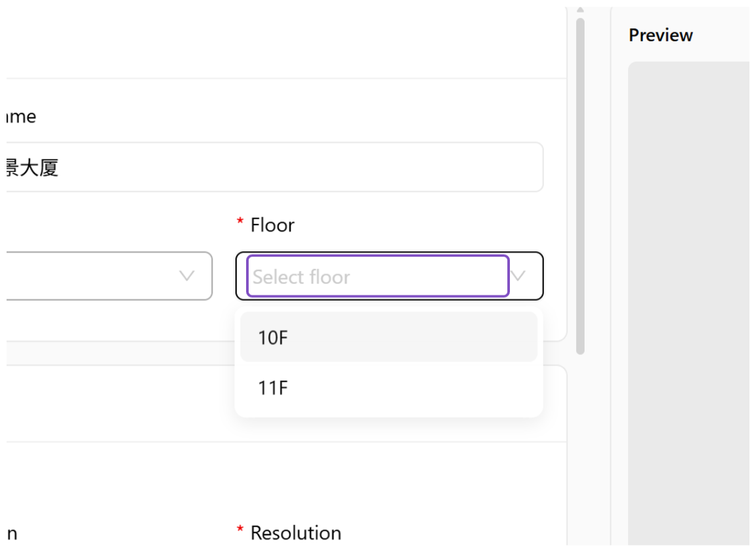Screen dimensions: 756x552
Task: Click the name field containing 景大厦
Action: pos(275,167)
